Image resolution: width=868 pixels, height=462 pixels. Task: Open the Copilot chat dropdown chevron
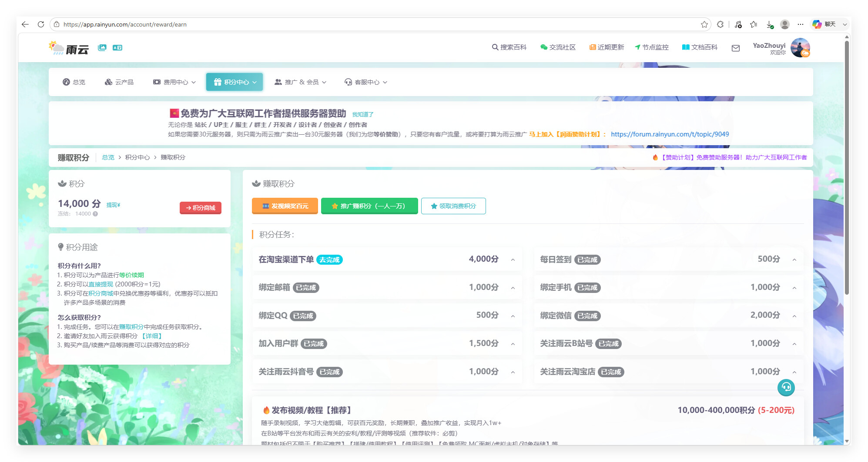(x=845, y=24)
